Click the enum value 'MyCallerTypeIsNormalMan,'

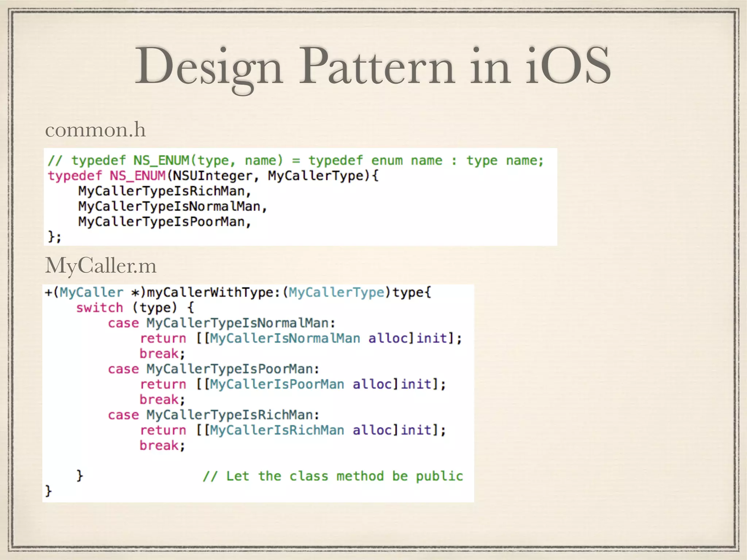(173, 206)
